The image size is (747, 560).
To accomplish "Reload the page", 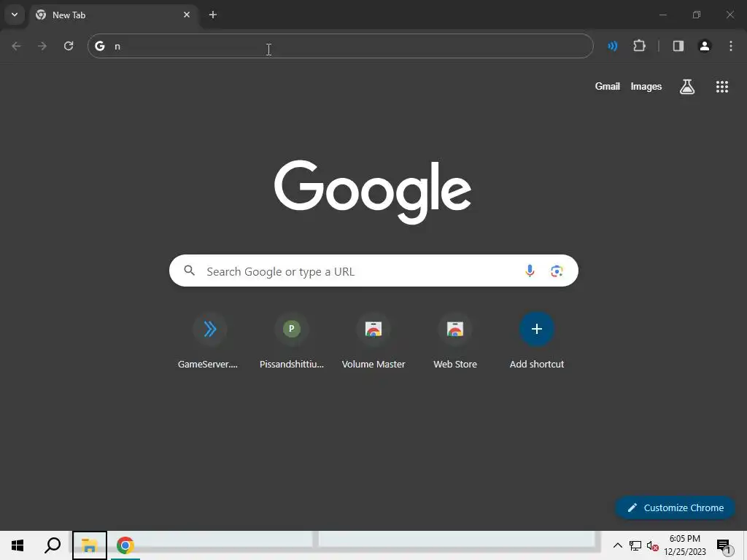I will point(69,46).
